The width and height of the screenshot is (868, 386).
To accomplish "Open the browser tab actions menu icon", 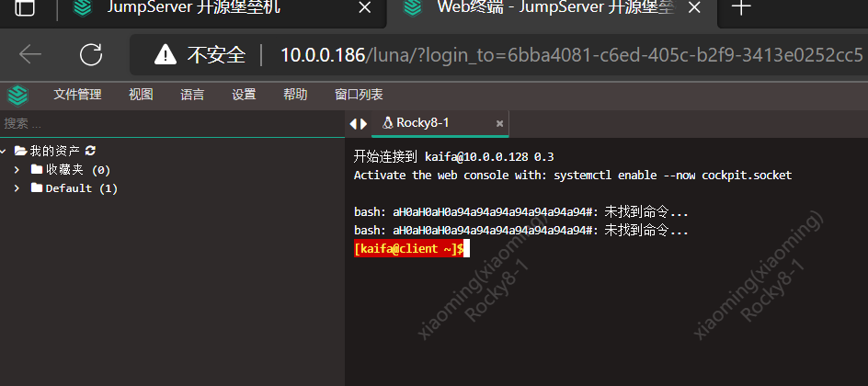I will (x=24, y=7).
